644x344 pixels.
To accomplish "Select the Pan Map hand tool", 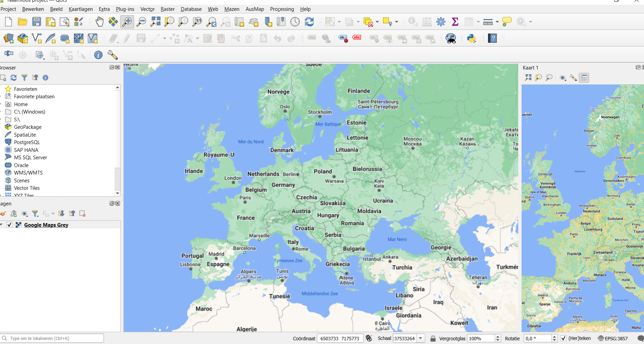I will click(99, 22).
